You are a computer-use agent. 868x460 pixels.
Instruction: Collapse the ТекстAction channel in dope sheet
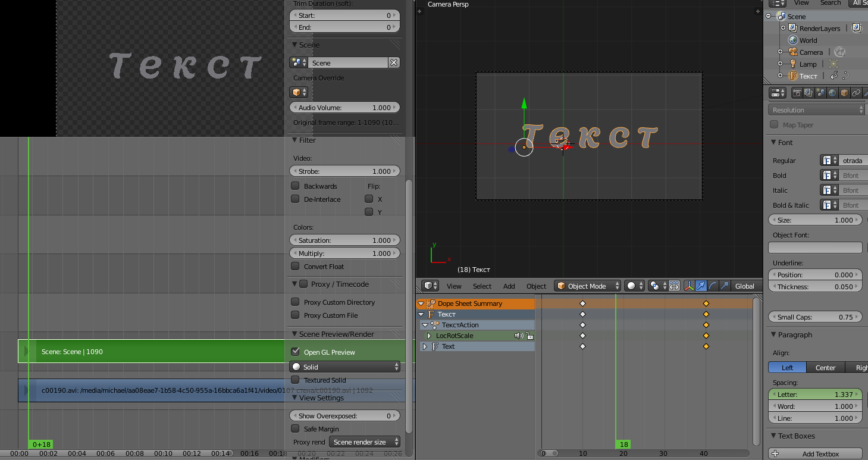pyautogui.click(x=424, y=325)
